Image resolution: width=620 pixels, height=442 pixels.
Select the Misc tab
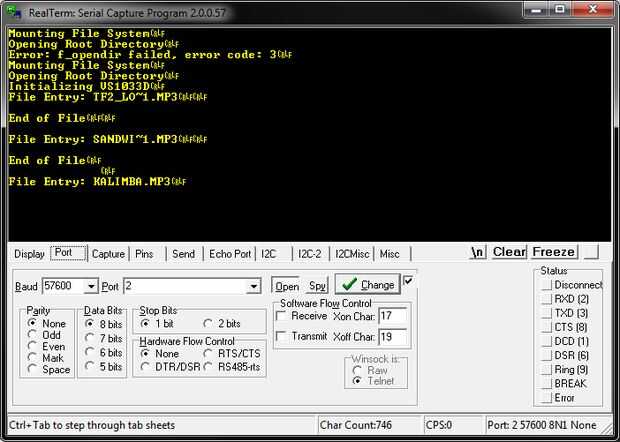[x=390, y=254]
